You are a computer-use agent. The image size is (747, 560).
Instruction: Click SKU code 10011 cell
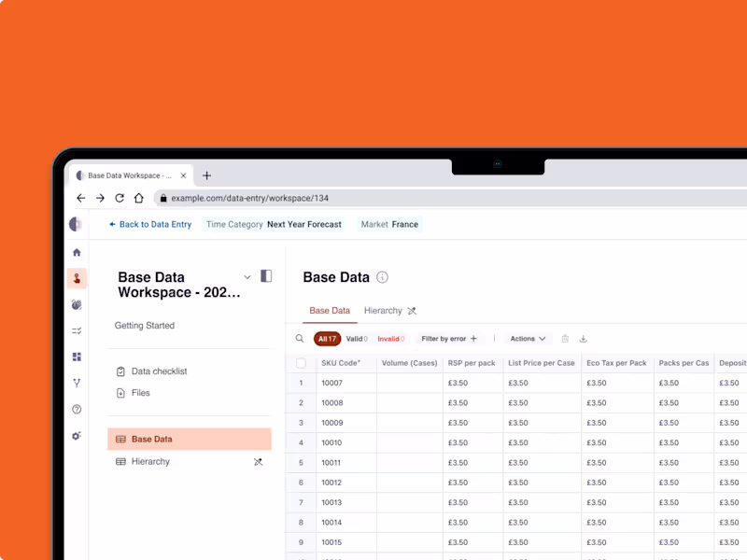coord(346,463)
